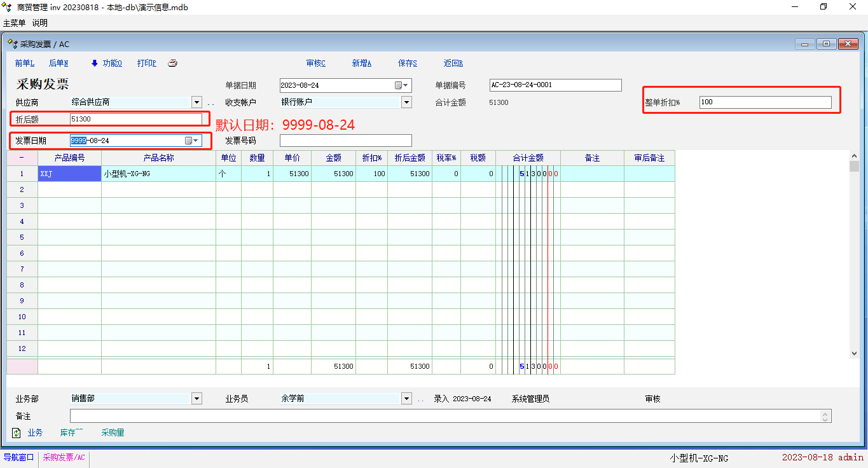Expand the 供应商 dropdown
Image resolution: width=868 pixels, height=468 pixels.
(196, 102)
